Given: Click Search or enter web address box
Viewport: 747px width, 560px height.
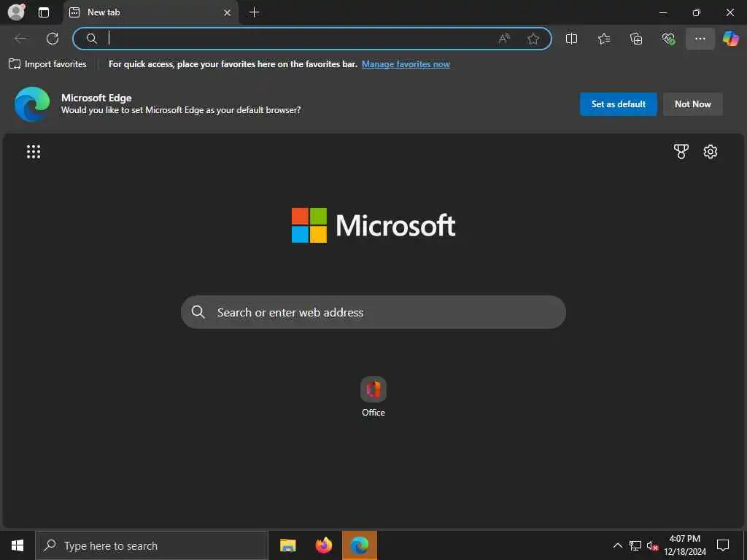Looking at the screenshot, I should [x=373, y=312].
